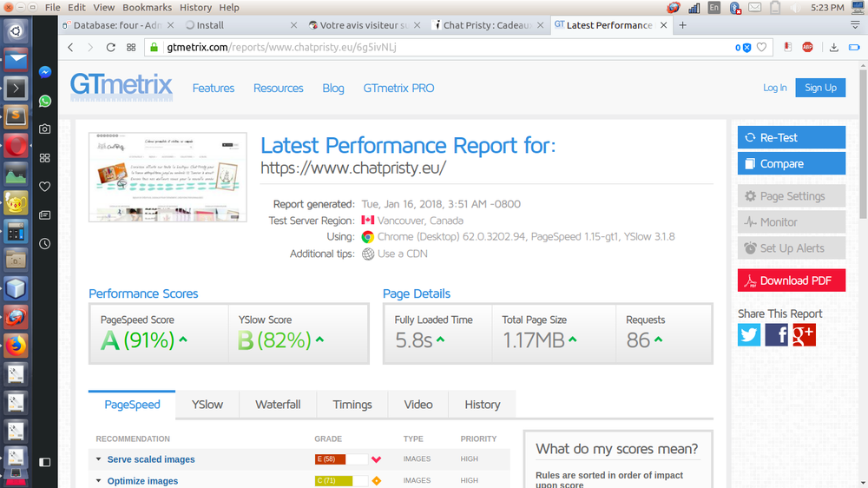The height and width of the screenshot is (488, 868).
Task: Click the network signal indicator in system tray
Action: coord(694,8)
